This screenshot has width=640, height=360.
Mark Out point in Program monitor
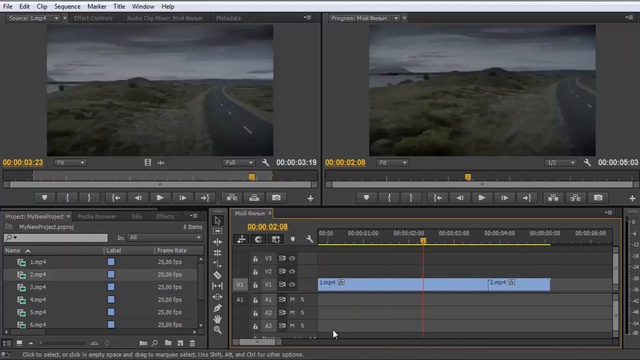coord(411,198)
